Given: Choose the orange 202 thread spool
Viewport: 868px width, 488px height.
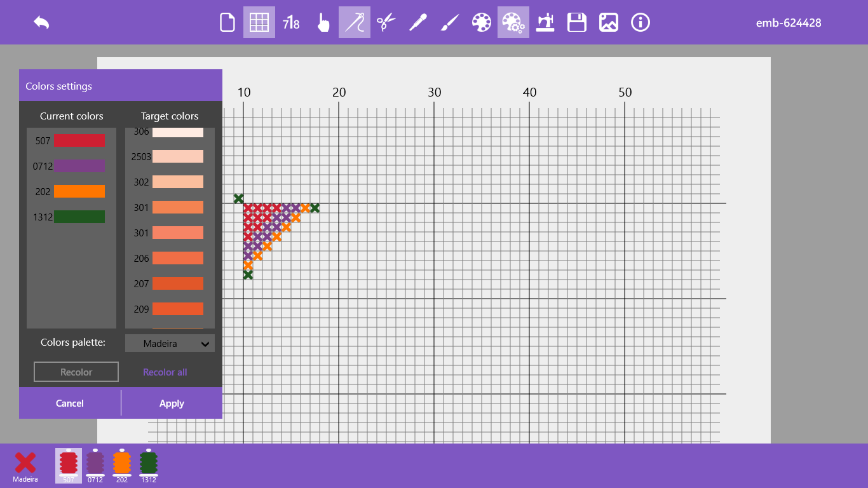Looking at the screenshot, I should (x=122, y=465).
